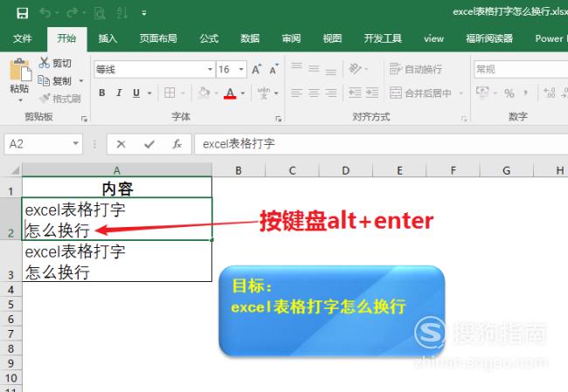Decrease indent
The image size is (568, 392).
355,93
